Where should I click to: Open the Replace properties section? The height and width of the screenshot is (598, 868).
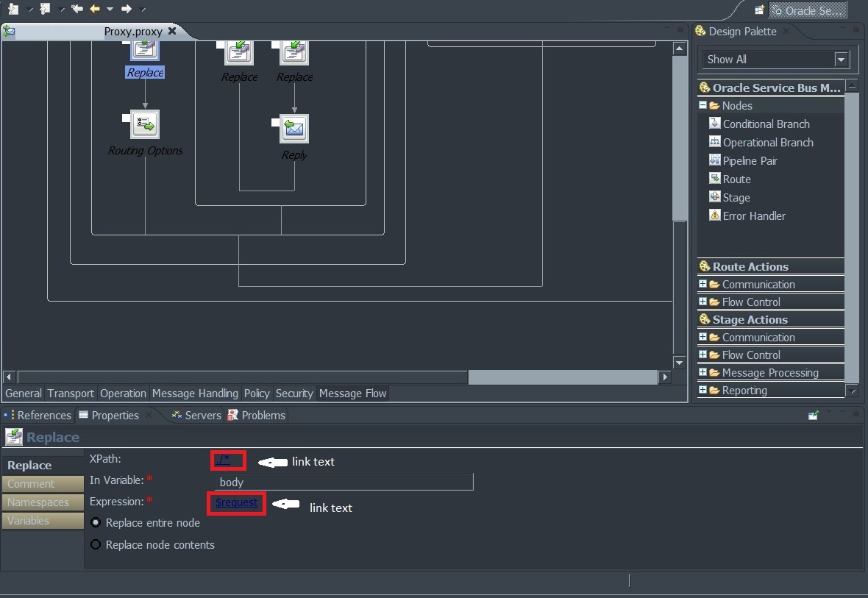coord(43,465)
